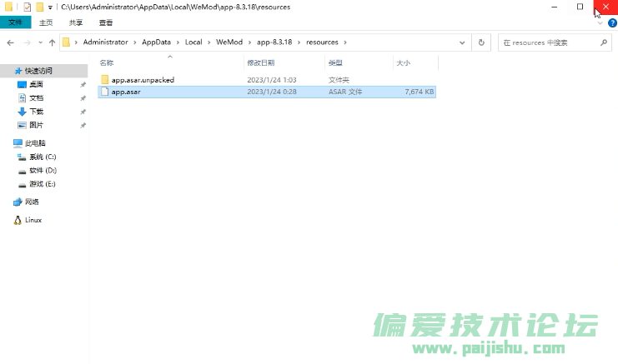This screenshot has width=618, height=364.
Task: Select Linux in the navigation pane
Action: pos(33,220)
